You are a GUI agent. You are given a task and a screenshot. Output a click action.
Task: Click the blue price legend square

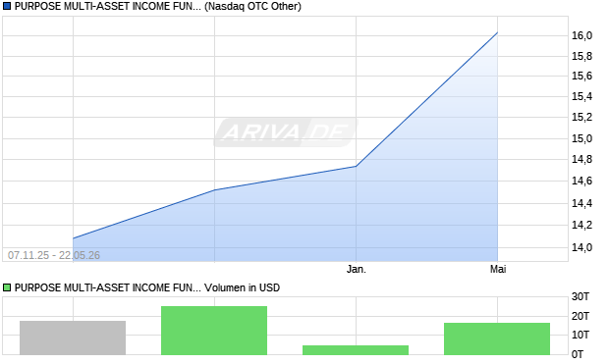[7, 6]
